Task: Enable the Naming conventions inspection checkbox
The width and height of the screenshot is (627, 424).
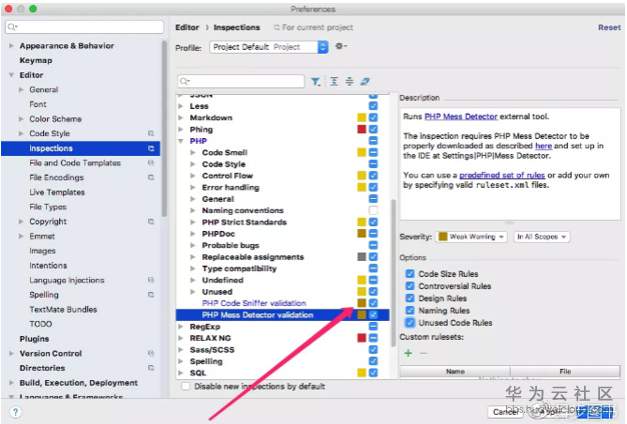Action: [x=373, y=210]
